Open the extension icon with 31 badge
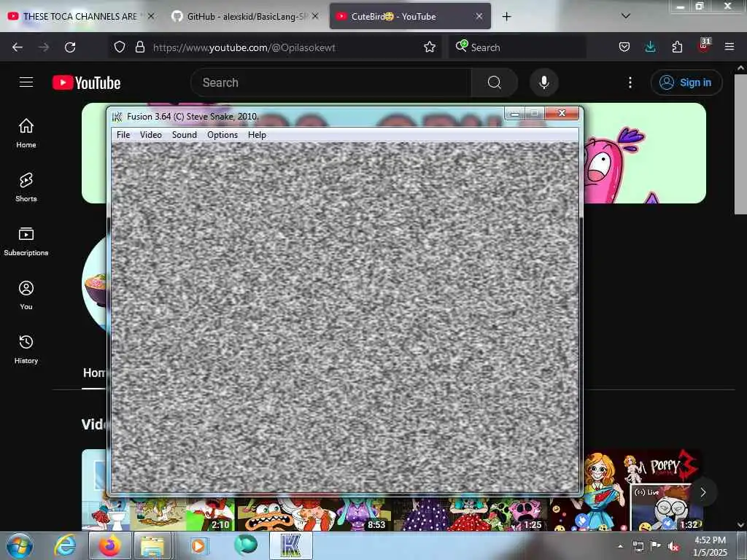Image resolution: width=747 pixels, height=560 pixels. click(704, 46)
